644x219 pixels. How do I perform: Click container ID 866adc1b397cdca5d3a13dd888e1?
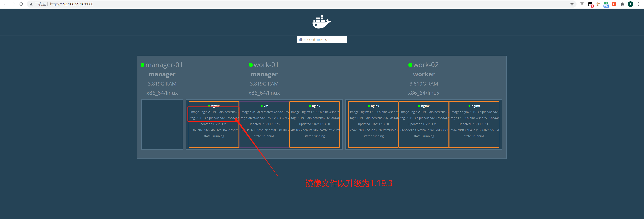[424, 130]
